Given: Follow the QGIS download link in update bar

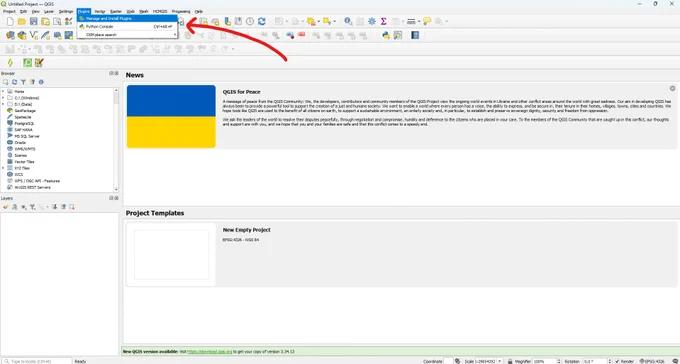Looking at the screenshot, I should tap(209, 351).
